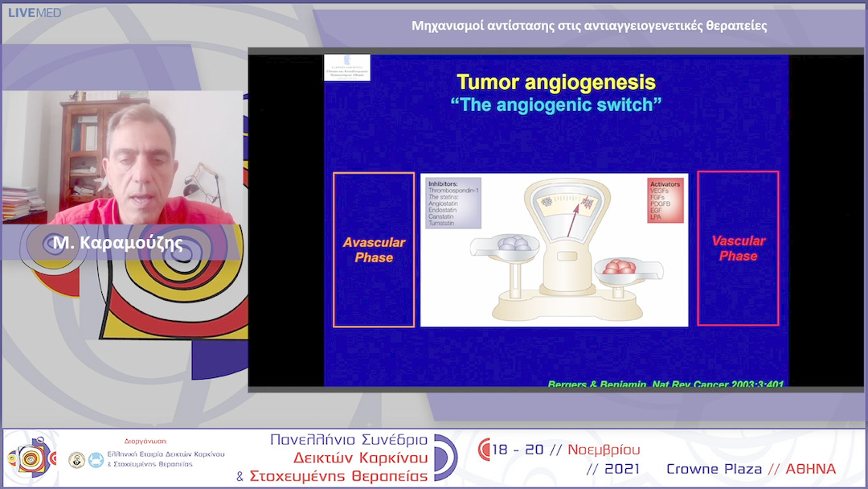Click the "Vascular Phase" box
The width and height of the screenshot is (868, 489).
(x=738, y=248)
